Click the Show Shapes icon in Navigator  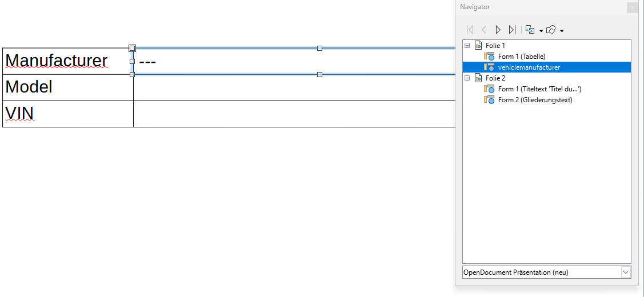pos(551,30)
